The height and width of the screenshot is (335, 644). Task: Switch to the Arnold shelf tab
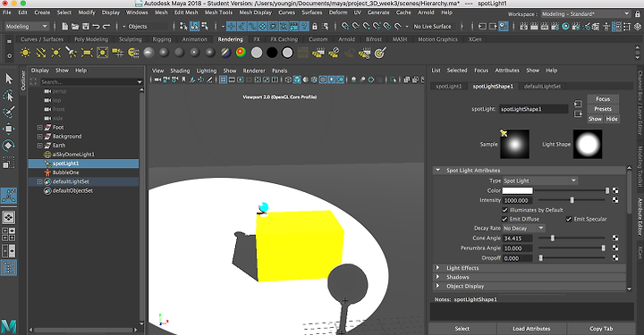tap(346, 39)
